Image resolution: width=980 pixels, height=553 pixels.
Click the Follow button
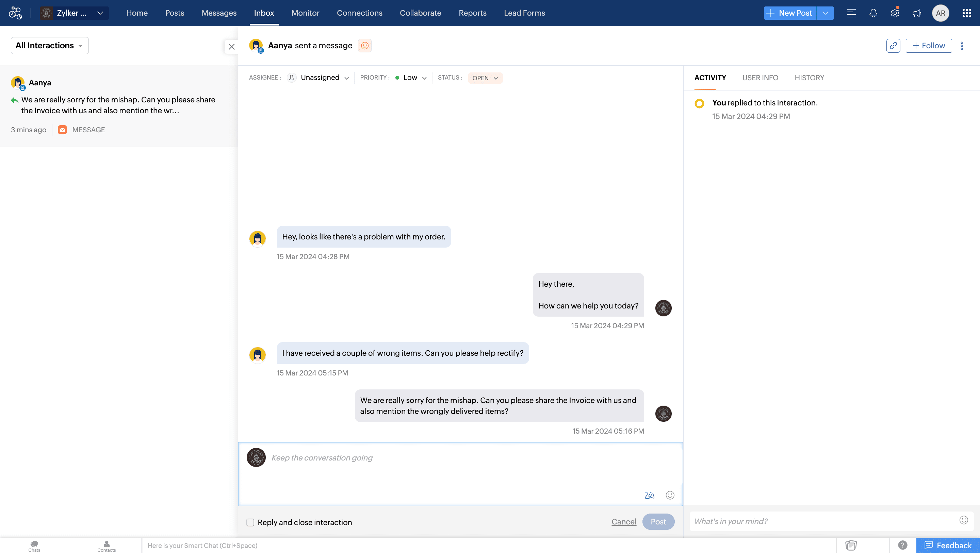[929, 46]
